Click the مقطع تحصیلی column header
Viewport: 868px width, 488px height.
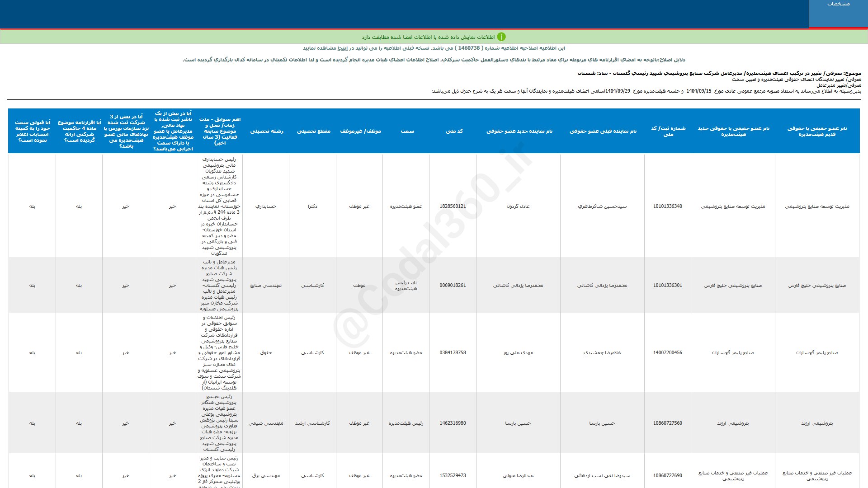313,131
